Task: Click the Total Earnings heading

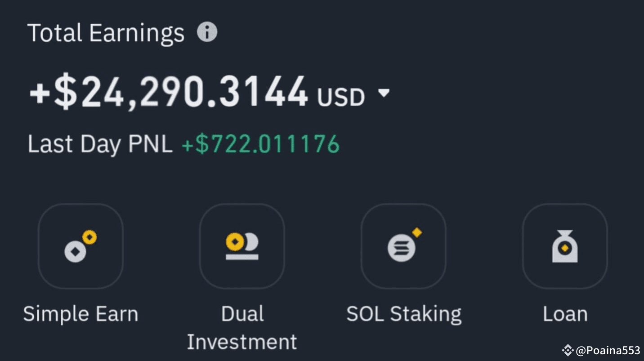Action: tap(106, 33)
